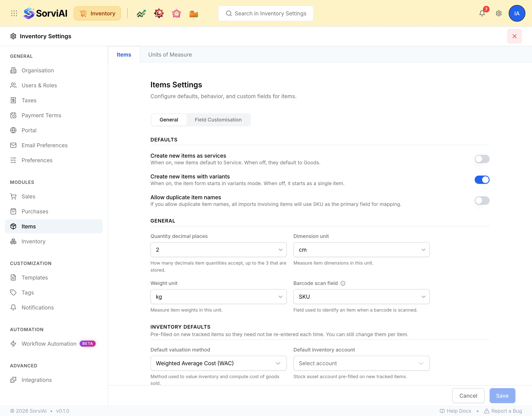Screen dimensions: 532x416
Task: Click the green trending chart app icon
Action: point(141,13)
